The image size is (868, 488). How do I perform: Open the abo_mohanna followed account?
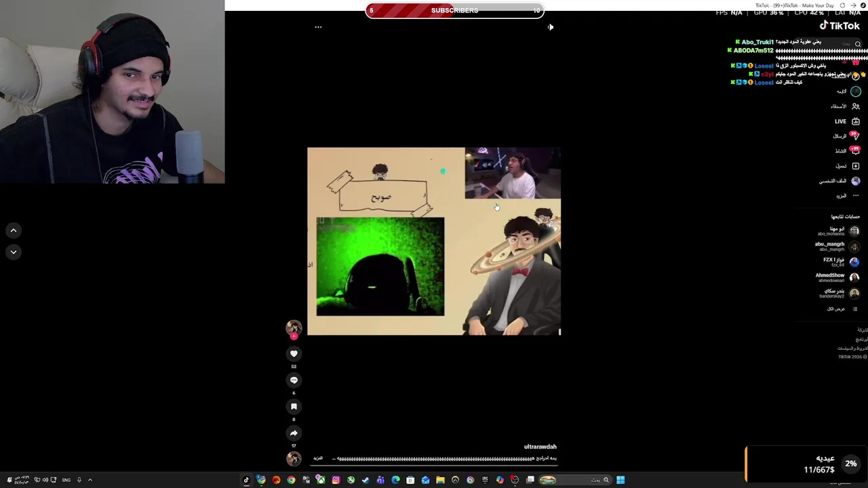[x=838, y=231]
